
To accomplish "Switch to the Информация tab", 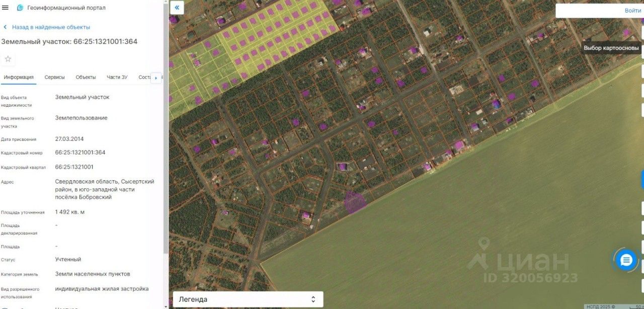I will pos(19,77).
